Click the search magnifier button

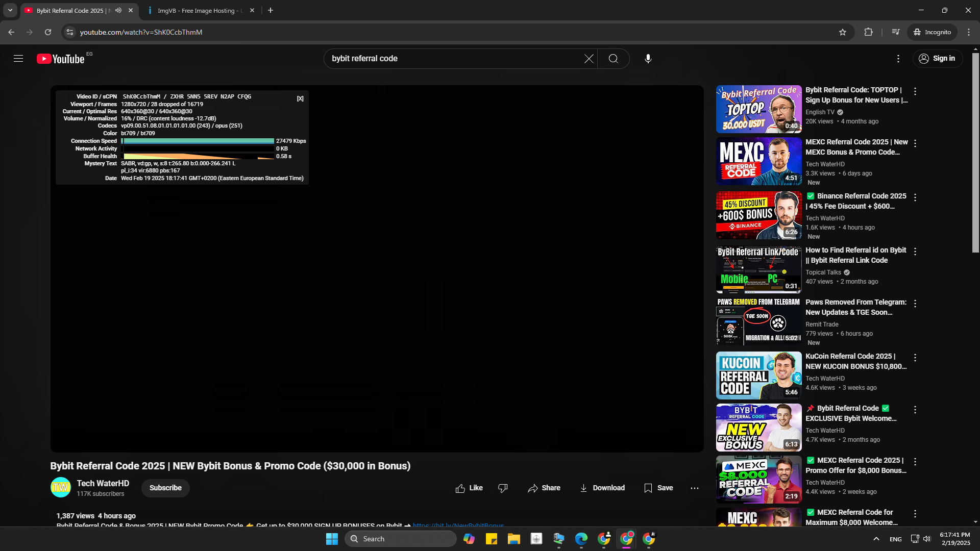(x=613, y=59)
